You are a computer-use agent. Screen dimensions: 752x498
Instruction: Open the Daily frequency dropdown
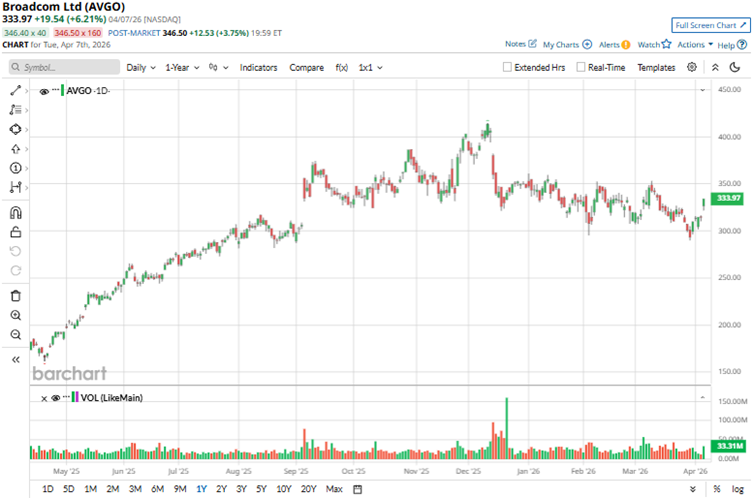pos(141,68)
